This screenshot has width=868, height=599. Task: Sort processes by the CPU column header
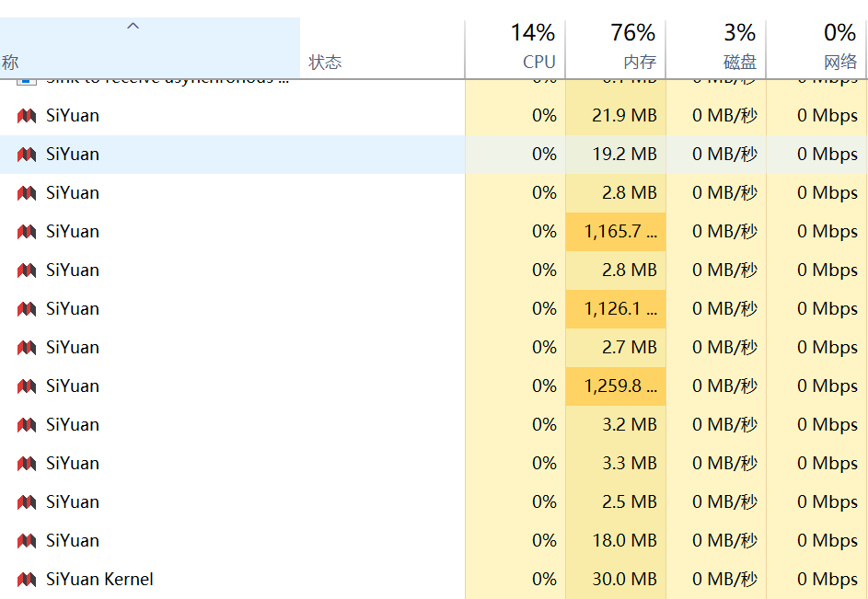pyautogui.click(x=538, y=62)
